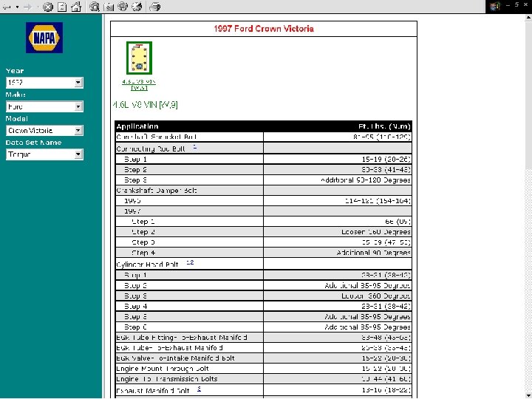The height and width of the screenshot is (399, 532).
Task: Click the Forward arrow toolbar button
Action: pyautogui.click(x=28, y=7)
